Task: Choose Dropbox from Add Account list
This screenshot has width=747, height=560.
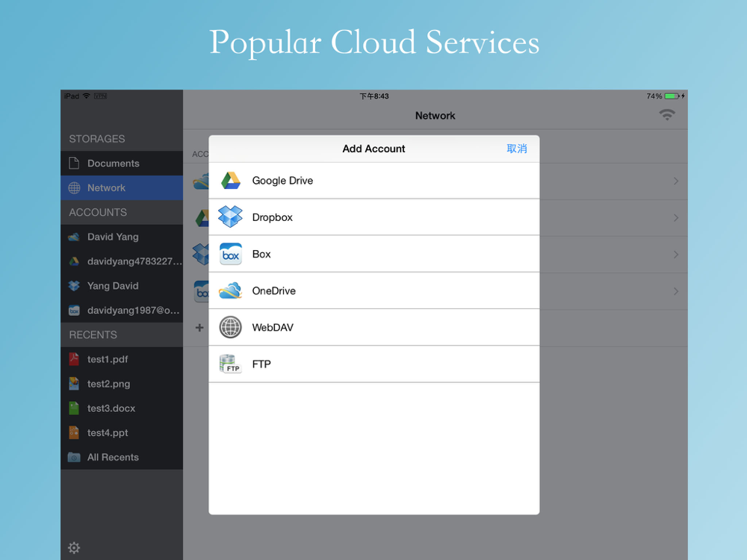Action: point(374,217)
